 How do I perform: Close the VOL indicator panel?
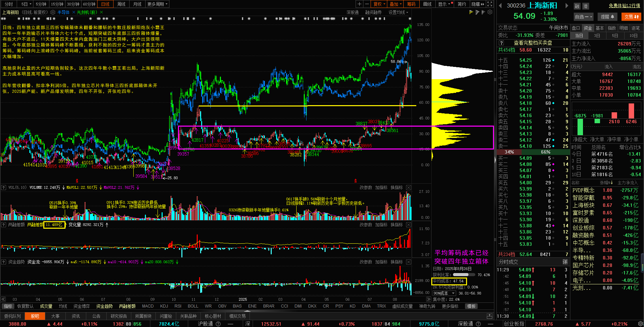(408, 188)
